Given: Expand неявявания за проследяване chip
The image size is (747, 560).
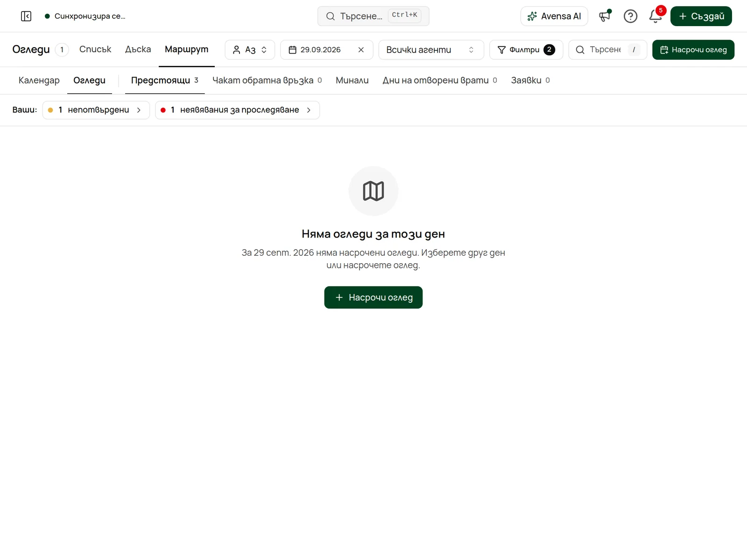Looking at the screenshot, I should point(237,110).
